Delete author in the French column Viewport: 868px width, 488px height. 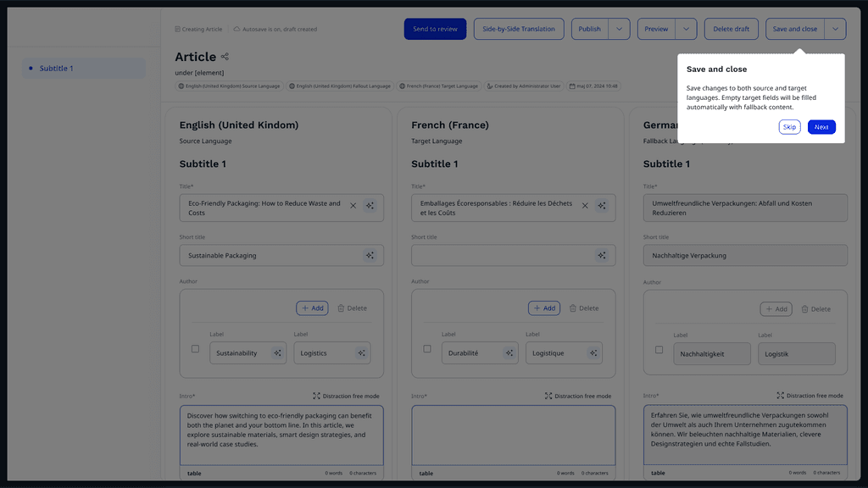pos(584,308)
